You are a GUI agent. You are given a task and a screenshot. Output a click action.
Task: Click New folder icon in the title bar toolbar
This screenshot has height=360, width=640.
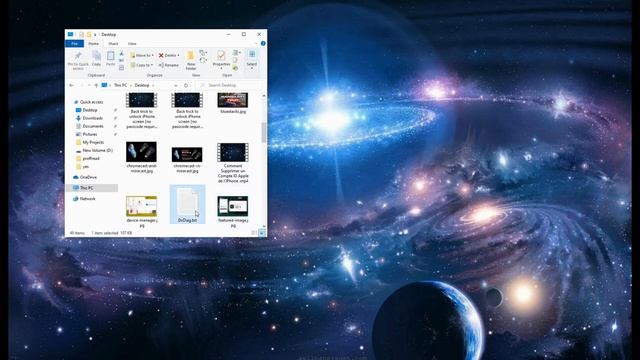click(89, 35)
